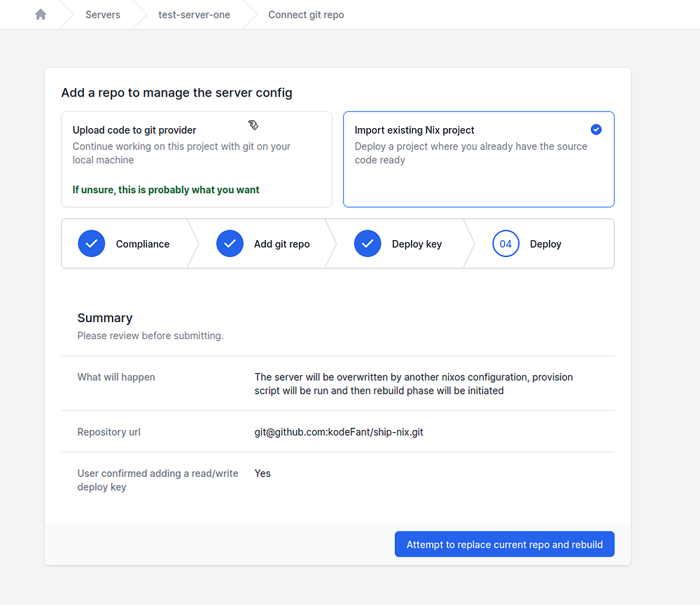Click the Add git repo checkmark circle
This screenshot has height=605, width=700.
click(x=230, y=244)
